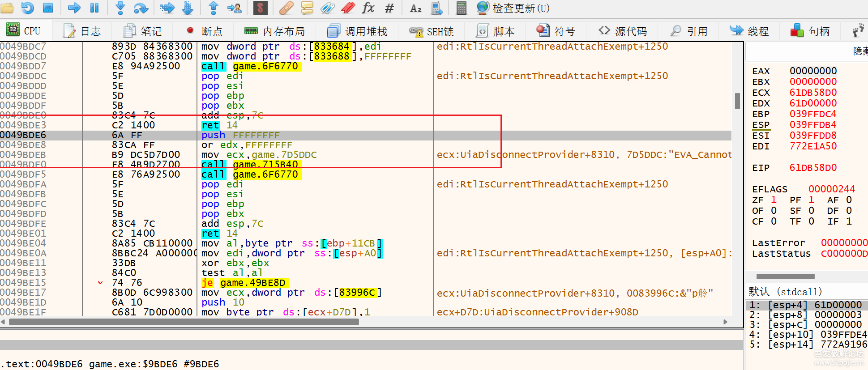
Task: Open the 内存布局 memory map tab
Action: pyautogui.click(x=274, y=31)
